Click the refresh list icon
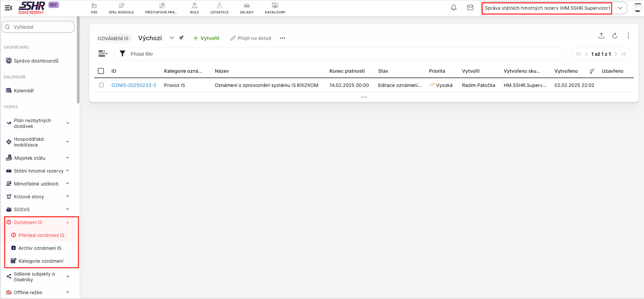This screenshot has width=644, height=299. [614, 36]
